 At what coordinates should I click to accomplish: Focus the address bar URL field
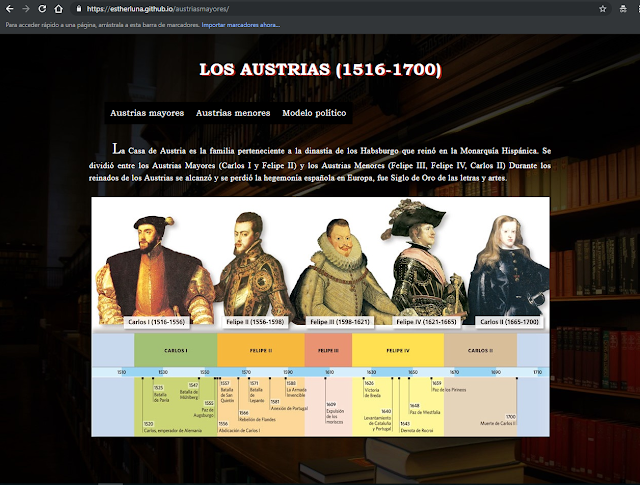click(341, 9)
